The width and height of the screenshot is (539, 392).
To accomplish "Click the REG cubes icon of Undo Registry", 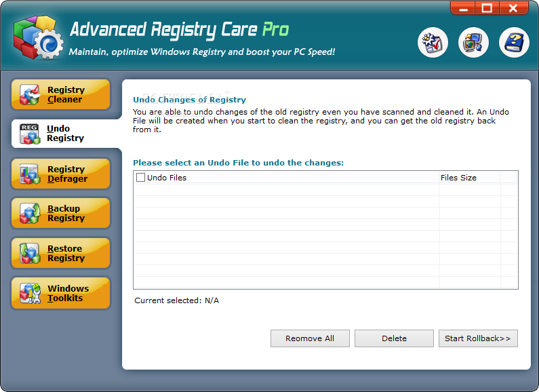I will tap(30, 134).
